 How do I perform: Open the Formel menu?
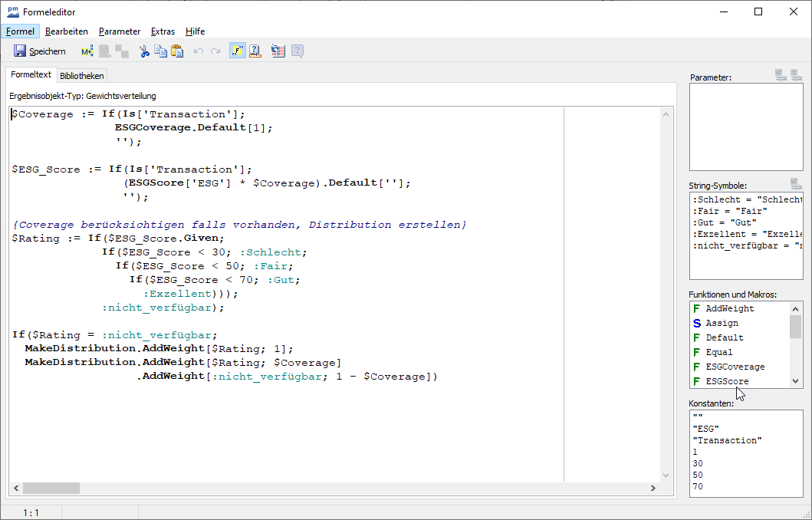click(x=20, y=31)
